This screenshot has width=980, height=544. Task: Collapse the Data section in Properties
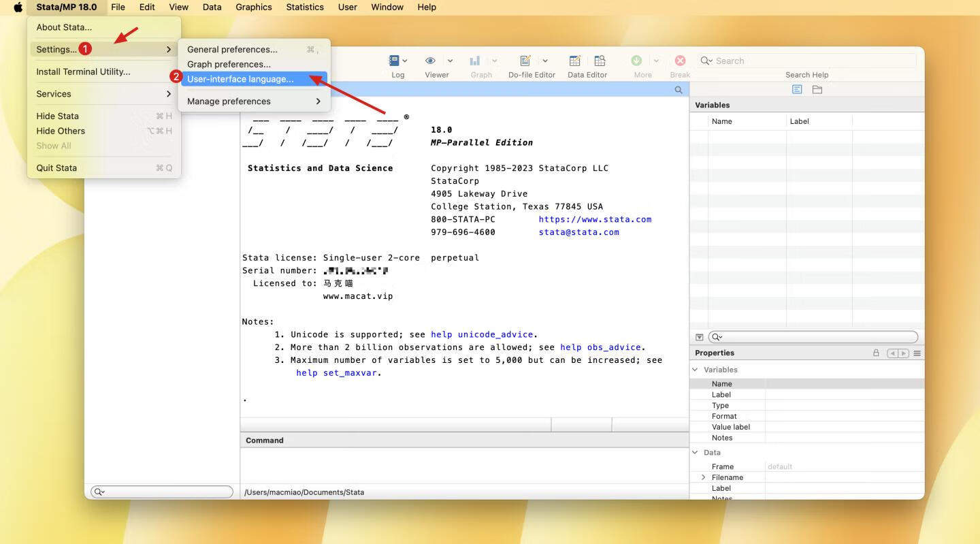(x=696, y=452)
